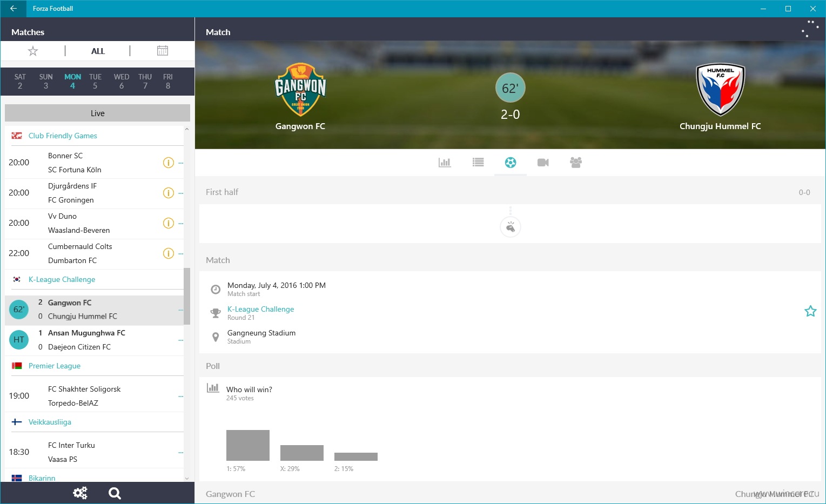Select THU 7 in the date strip
The width and height of the screenshot is (826, 504).
pos(145,82)
